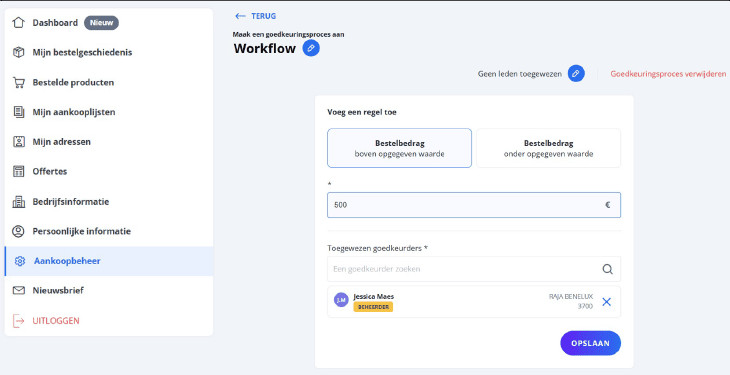Click the list icon for Mijn aankooplijsten
The width and height of the screenshot is (730, 375).
pos(18,112)
